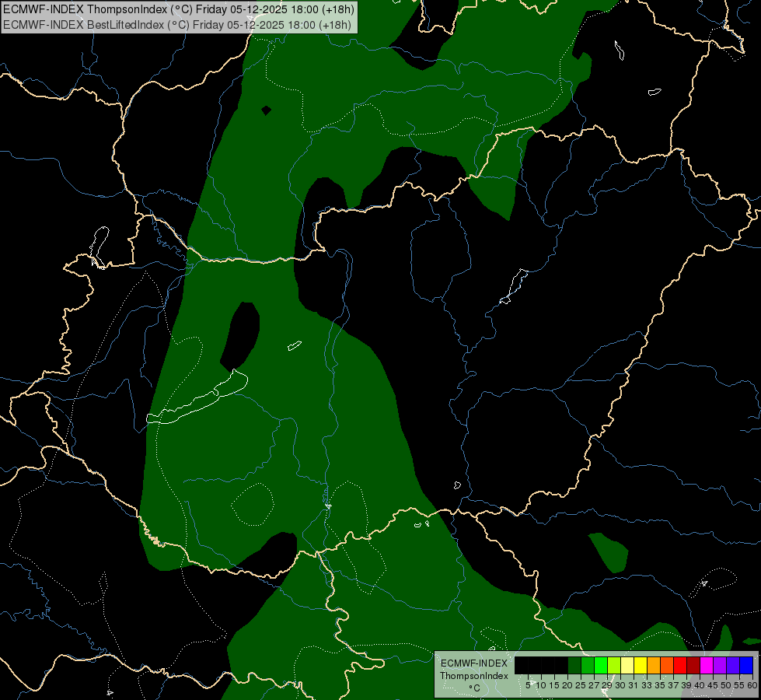761x700 pixels.
Task: Click the legend tick label 31
Action: pos(634,685)
